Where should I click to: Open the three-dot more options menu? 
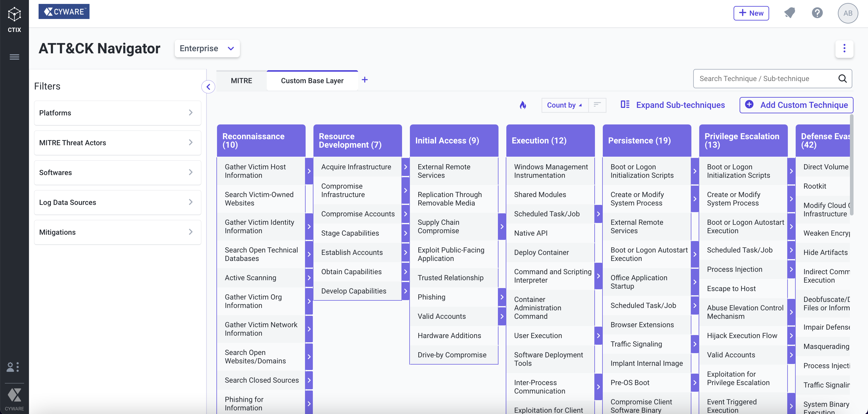[x=844, y=49]
